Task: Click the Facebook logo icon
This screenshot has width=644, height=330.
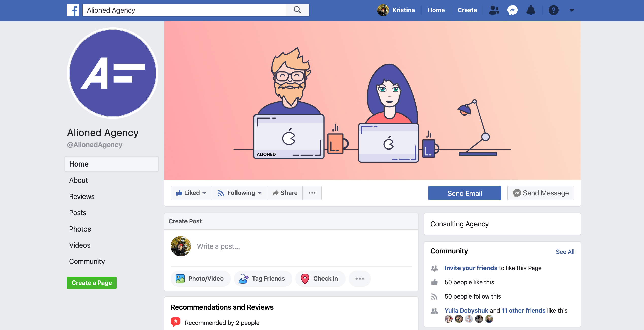Action: click(73, 10)
